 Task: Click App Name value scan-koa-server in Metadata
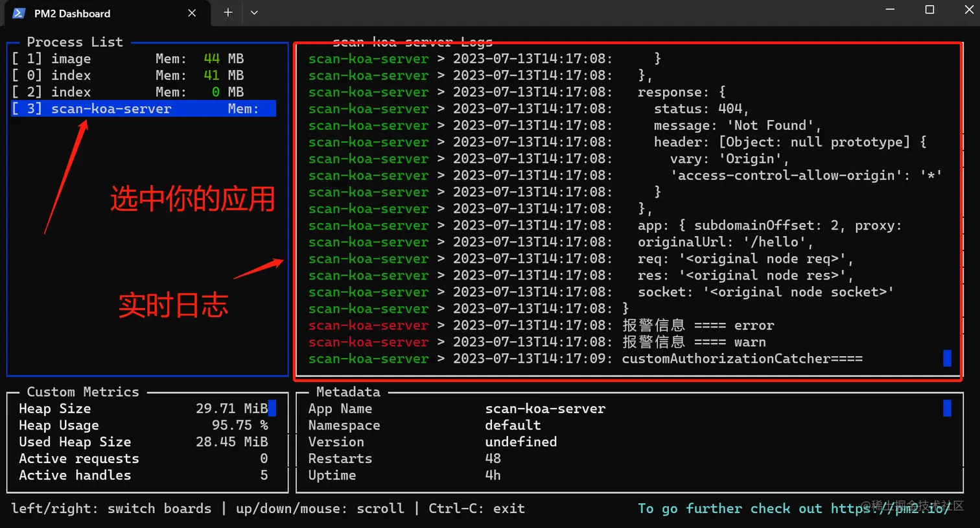click(545, 409)
